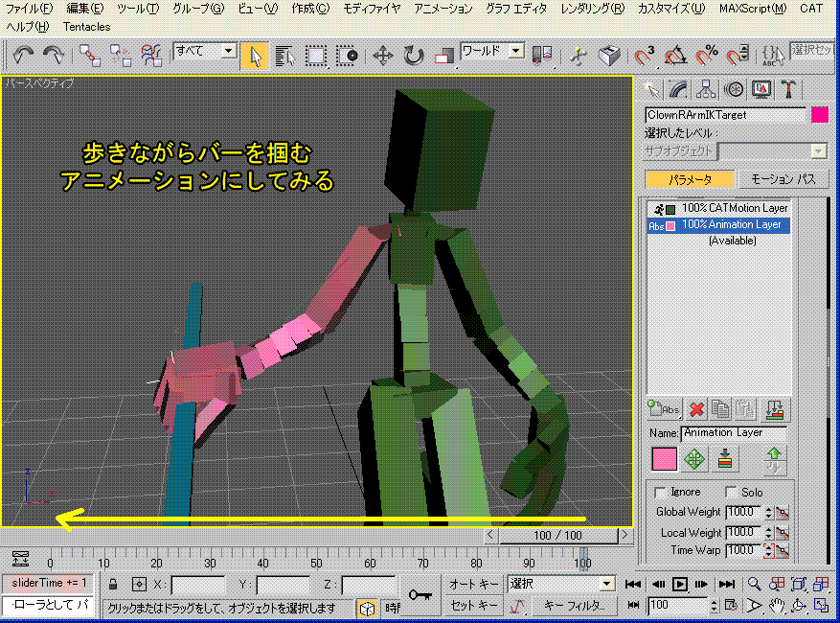Open the Hierarchy command panel tab
Screen dimensions: 840x623
point(706,89)
